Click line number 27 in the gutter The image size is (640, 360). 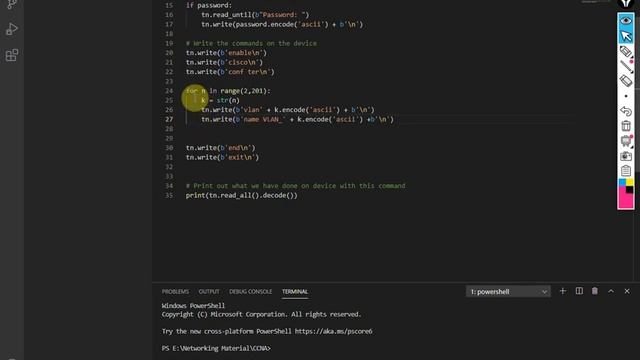169,119
